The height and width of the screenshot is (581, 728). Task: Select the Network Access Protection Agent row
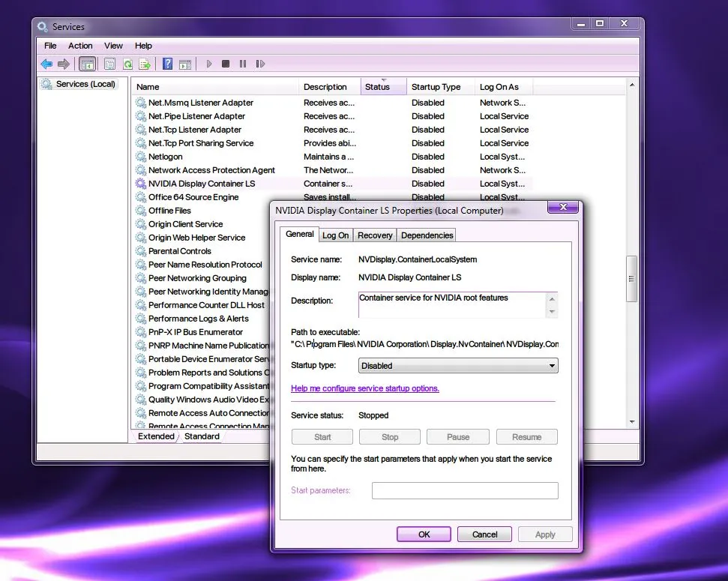(x=332, y=170)
